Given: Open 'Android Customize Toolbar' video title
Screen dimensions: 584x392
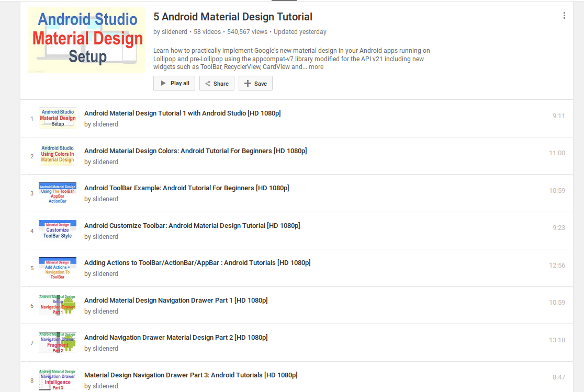Looking at the screenshot, I should coord(192,226).
